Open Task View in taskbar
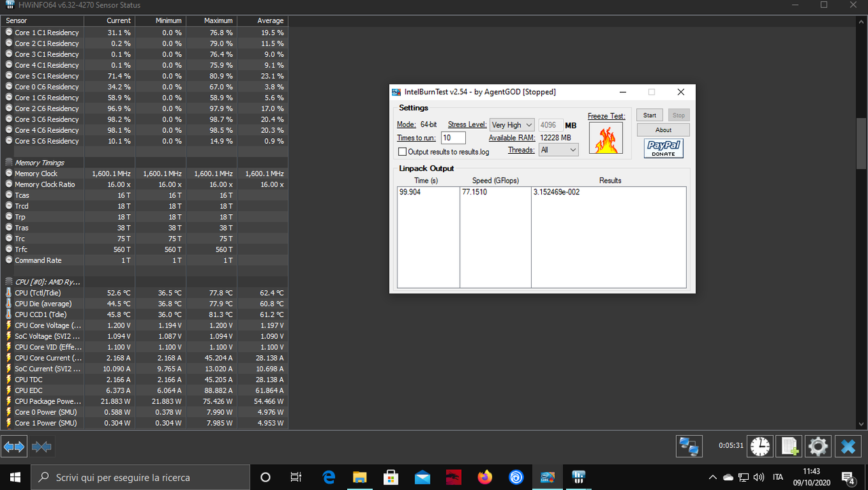Viewport: 868px width, 490px height. click(296, 477)
